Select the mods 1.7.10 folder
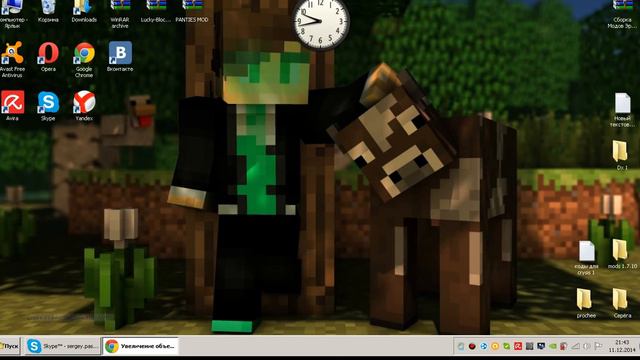The image size is (640, 360). coord(622,254)
